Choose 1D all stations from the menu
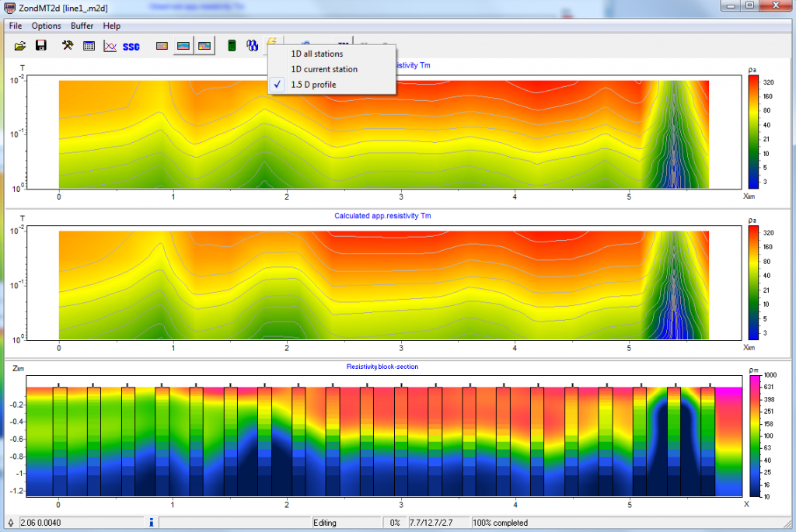Viewport: 796px width, 532px height. (316, 54)
